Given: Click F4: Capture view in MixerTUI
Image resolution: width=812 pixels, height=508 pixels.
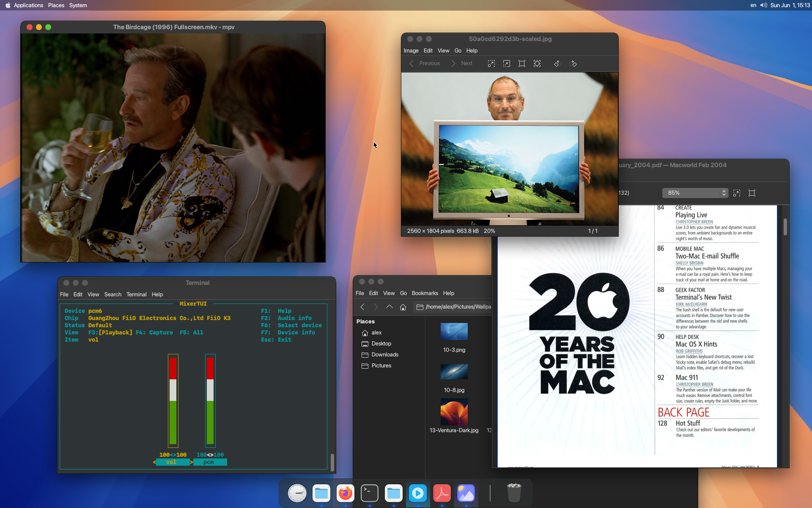Looking at the screenshot, I should click(154, 333).
